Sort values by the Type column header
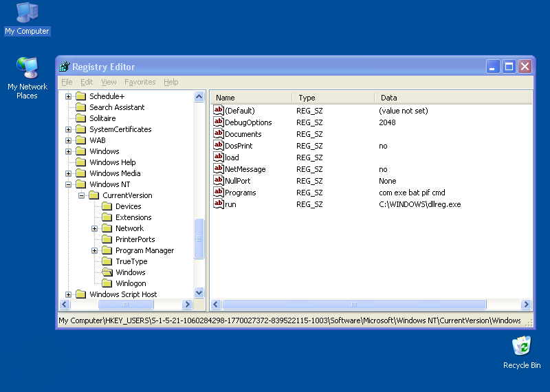 [x=333, y=98]
